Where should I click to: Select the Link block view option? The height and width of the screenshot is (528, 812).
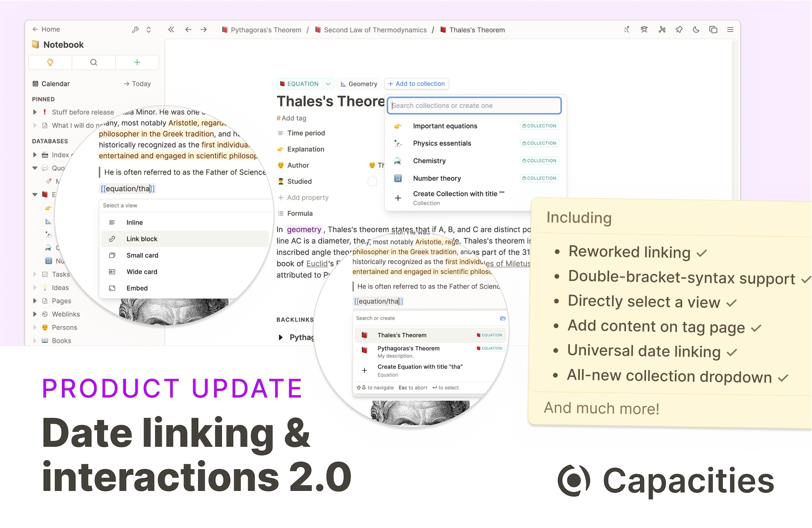coord(141,238)
